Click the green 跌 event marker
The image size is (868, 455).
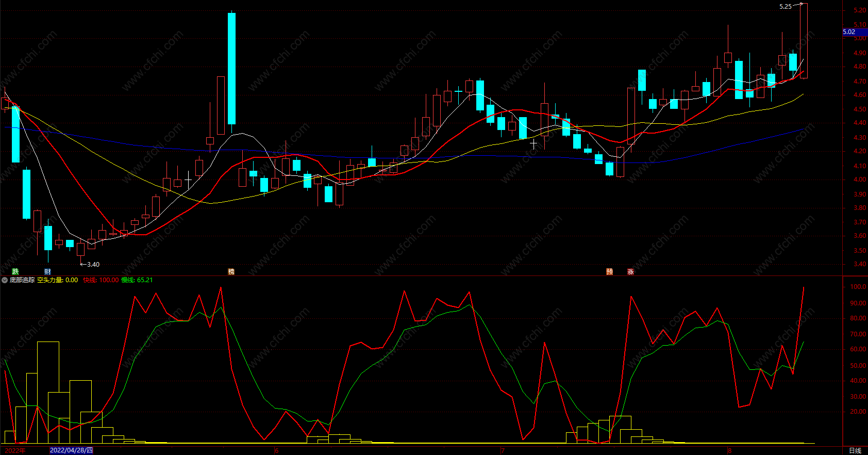(x=15, y=271)
